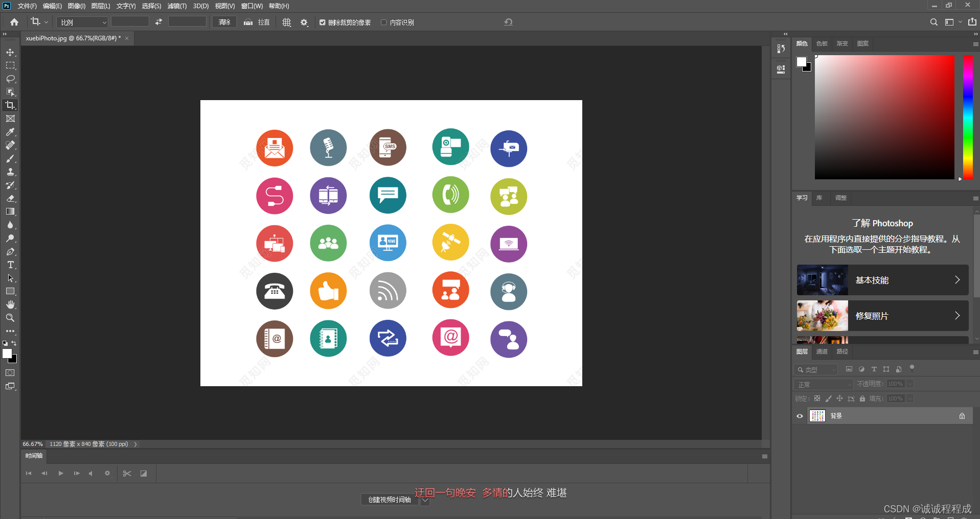Select the Frame tool

(x=10, y=119)
